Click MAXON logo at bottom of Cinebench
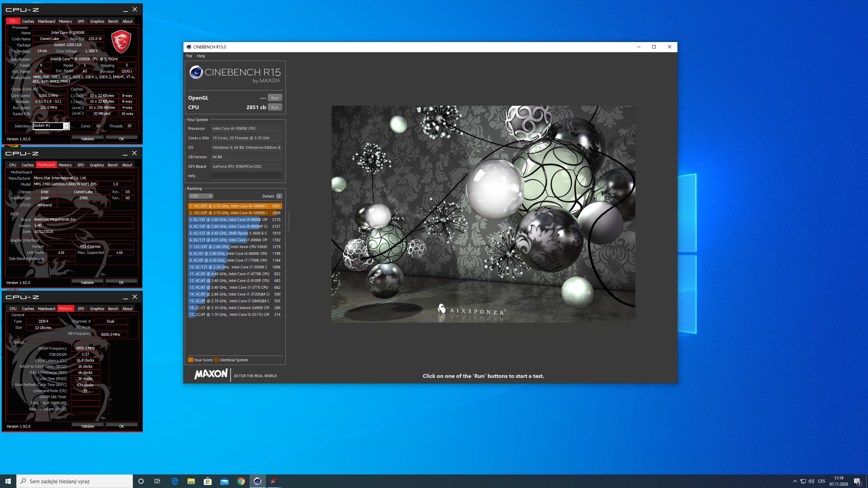The height and width of the screenshot is (488, 868). [211, 374]
